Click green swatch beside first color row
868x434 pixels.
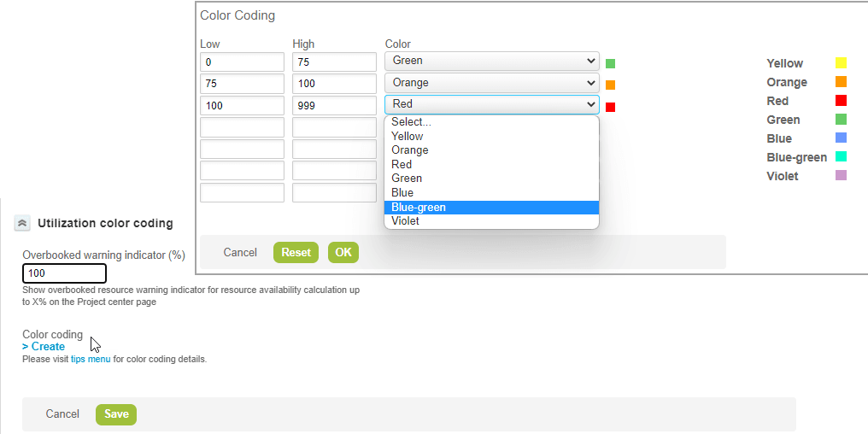(x=611, y=64)
